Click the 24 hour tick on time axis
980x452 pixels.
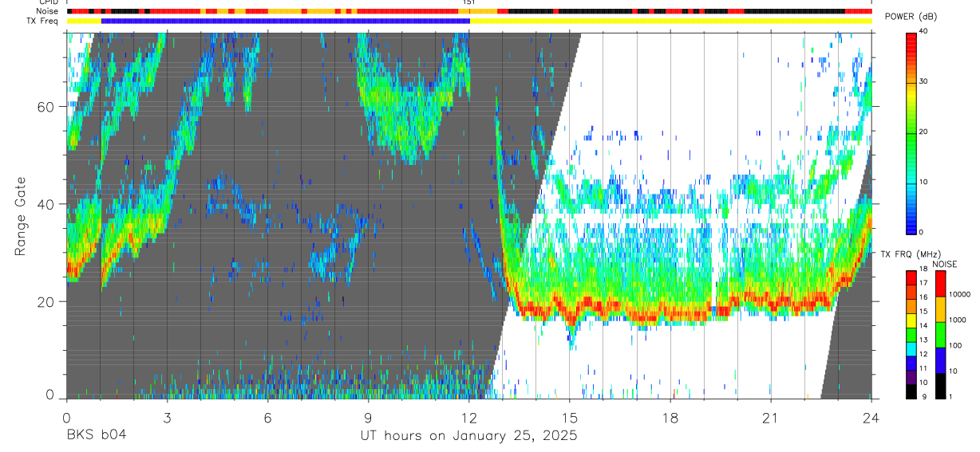tap(871, 417)
